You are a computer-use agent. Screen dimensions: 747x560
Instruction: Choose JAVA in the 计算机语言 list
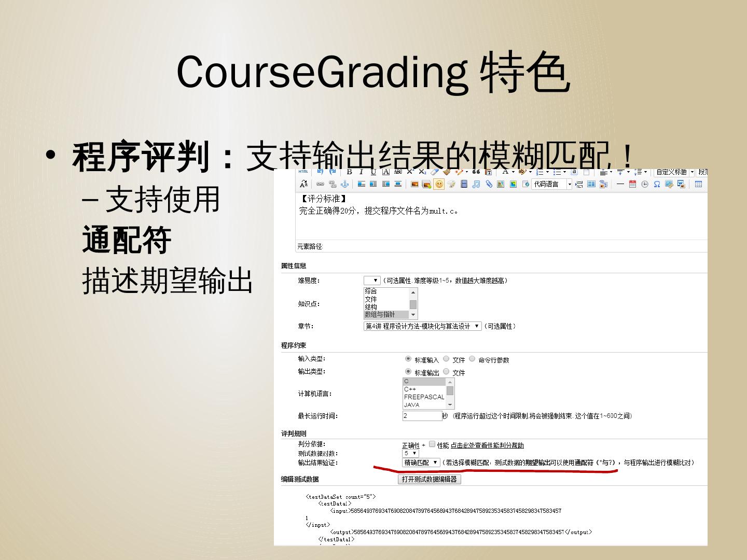tap(424, 405)
